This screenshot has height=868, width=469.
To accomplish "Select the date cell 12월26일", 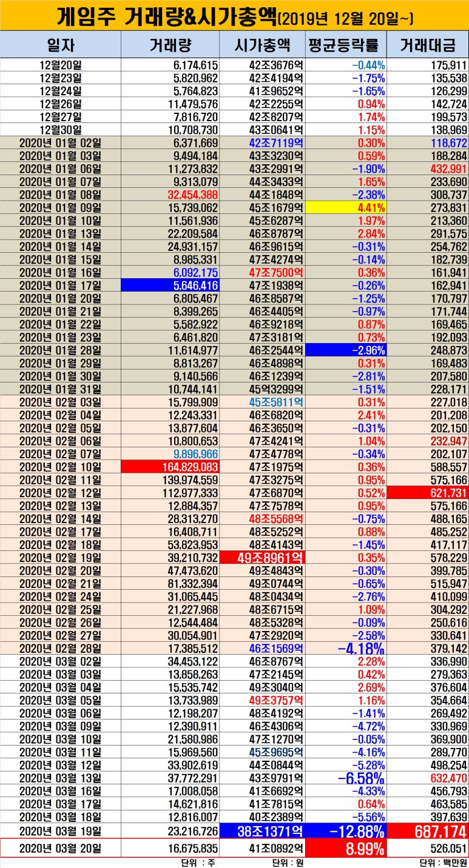I will [x=61, y=104].
